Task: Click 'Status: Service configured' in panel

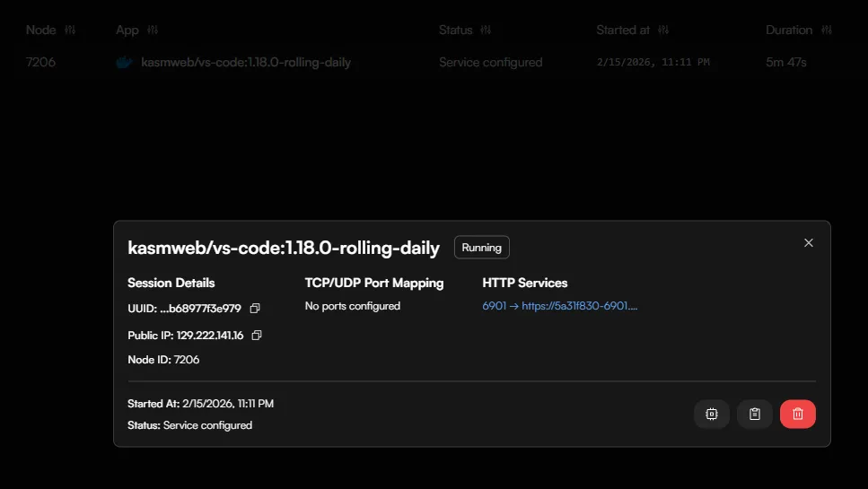Action: click(190, 425)
